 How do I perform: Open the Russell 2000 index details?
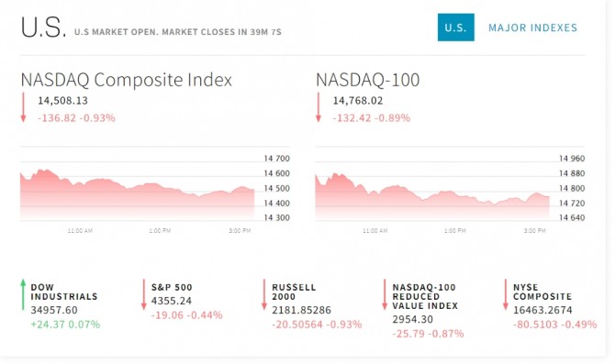(x=294, y=292)
